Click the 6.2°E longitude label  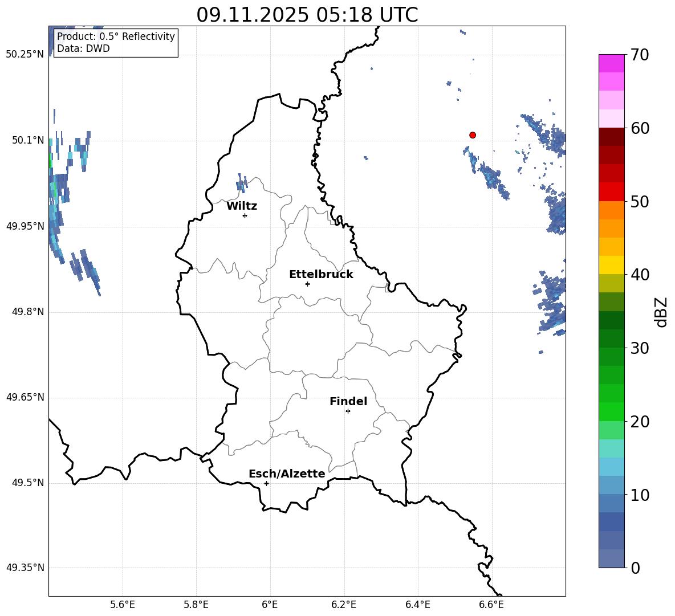(x=344, y=605)
